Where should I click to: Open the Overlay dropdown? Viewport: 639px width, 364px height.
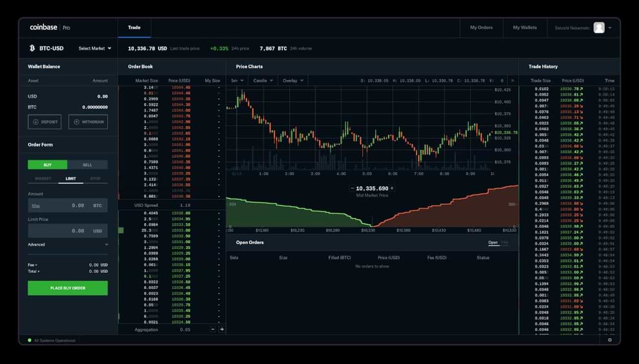point(293,81)
